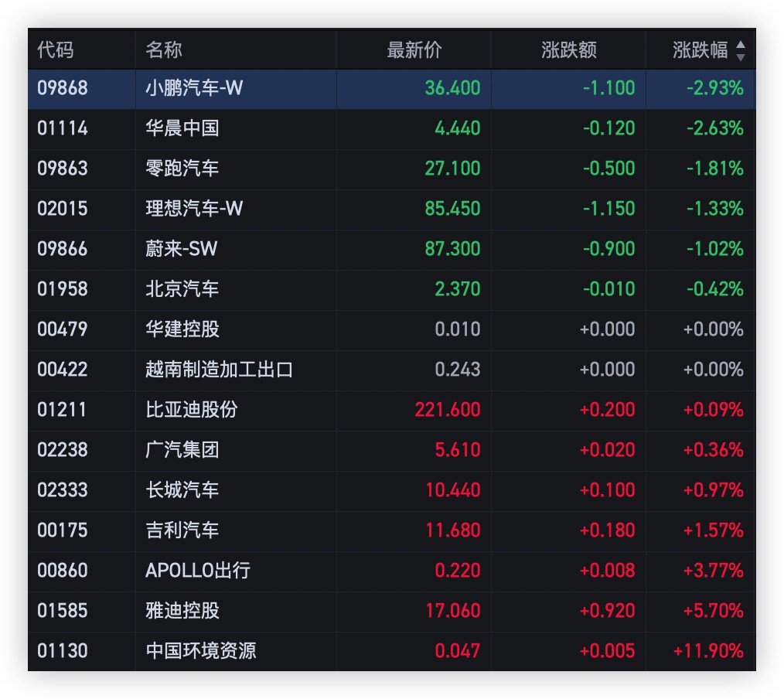Sort by the 代码 column header
The height and width of the screenshot is (699, 784).
pyautogui.click(x=56, y=51)
